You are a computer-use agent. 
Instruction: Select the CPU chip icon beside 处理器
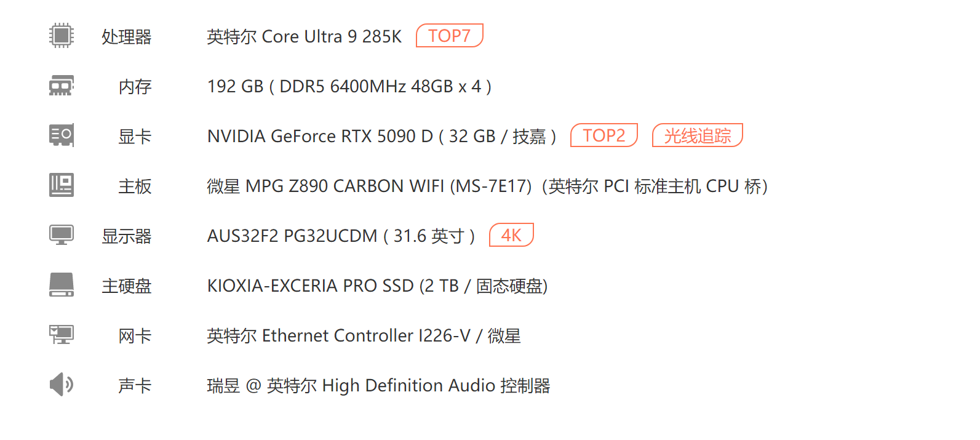pos(61,36)
